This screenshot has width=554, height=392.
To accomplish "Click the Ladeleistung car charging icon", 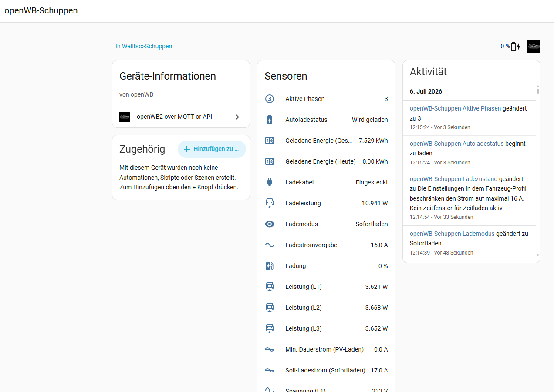I will [270, 203].
